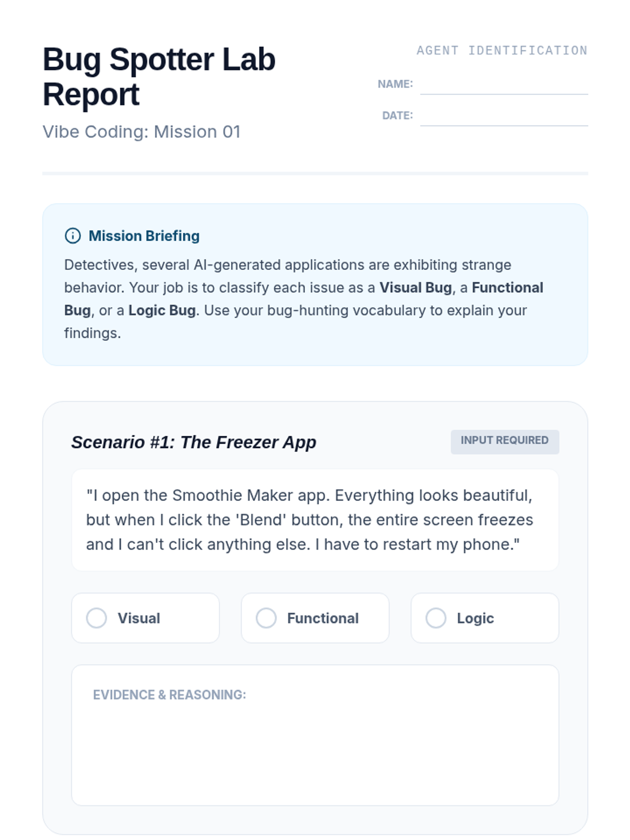Click the bold Visual Bug term in briefing

(415, 288)
